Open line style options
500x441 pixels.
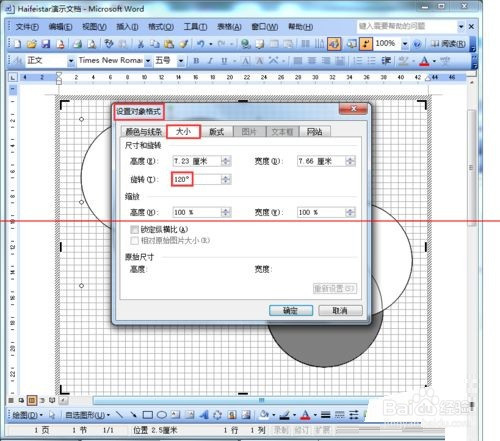pos(325,415)
